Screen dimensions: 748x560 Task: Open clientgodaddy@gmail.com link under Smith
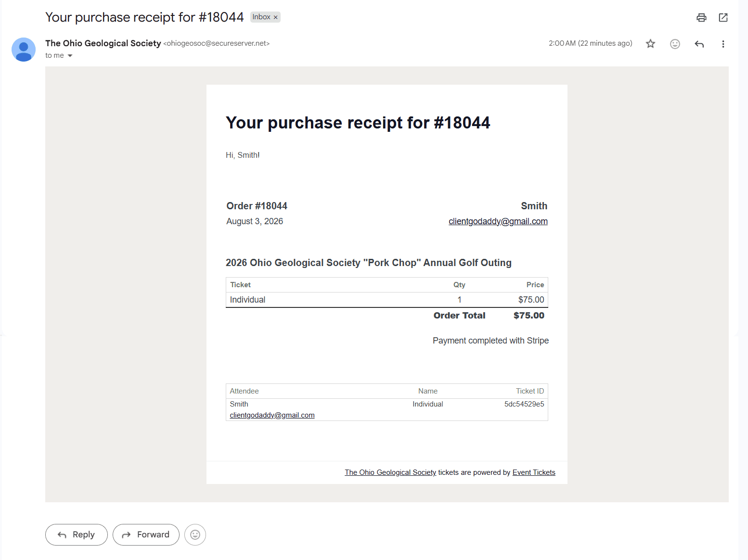[x=498, y=221]
